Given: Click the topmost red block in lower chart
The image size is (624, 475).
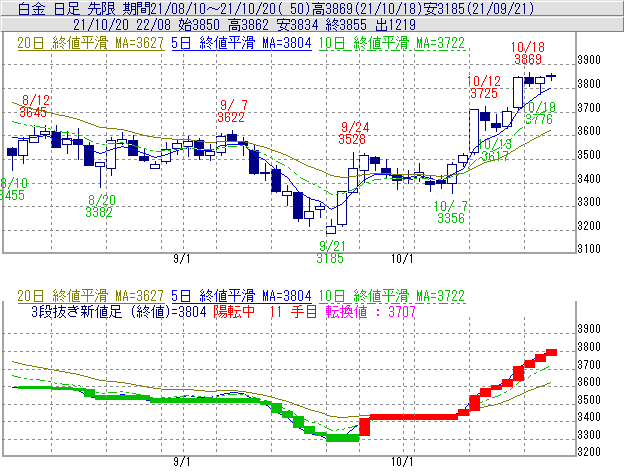Looking at the screenshot, I should click(551, 352).
